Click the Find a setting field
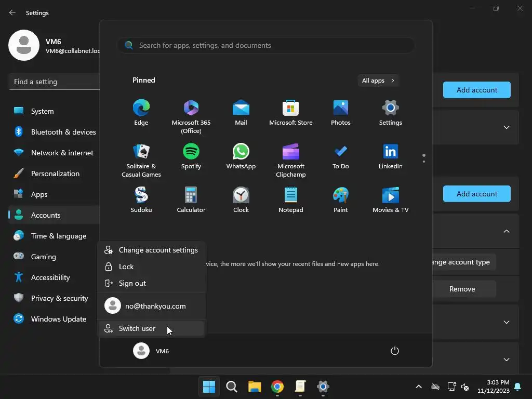Image resolution: width=532 pixels, height=399 pixels. tap(54, 82)
